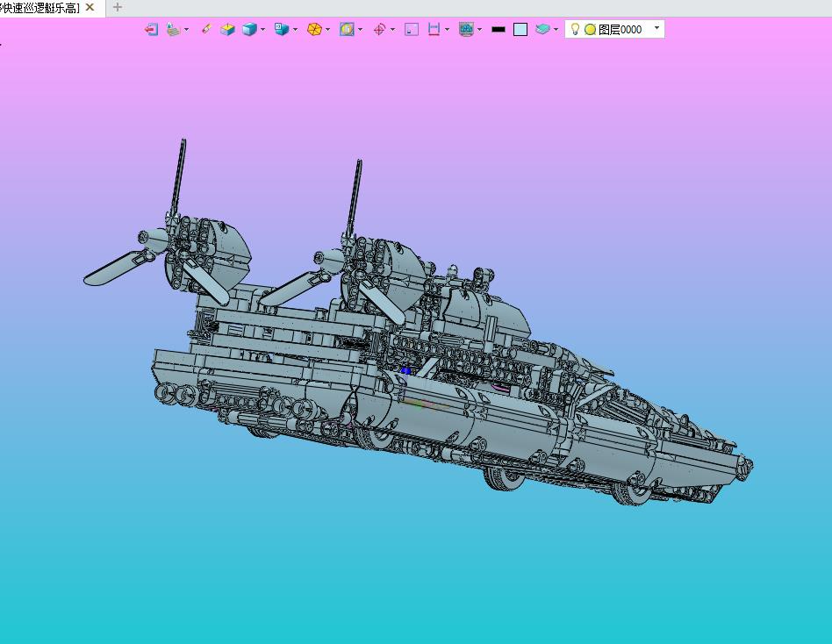832x644 pixels.
Task: Click the square icon with yellow ring
Action: point(347,30)
